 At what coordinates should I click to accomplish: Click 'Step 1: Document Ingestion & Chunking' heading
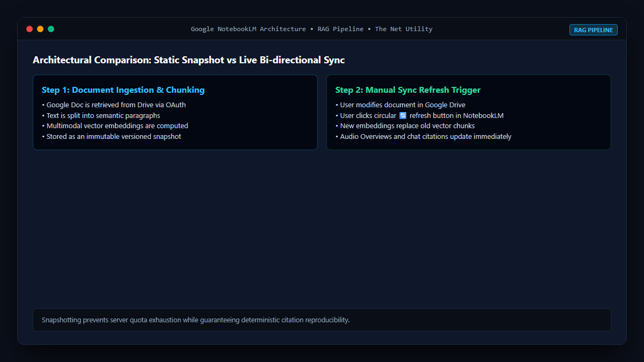point(123,90)
